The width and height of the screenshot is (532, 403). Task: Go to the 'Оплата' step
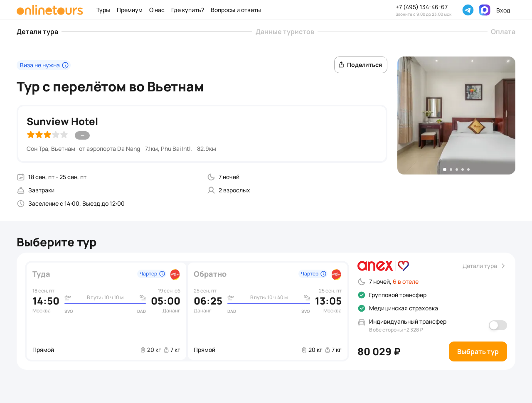(503, 32)
